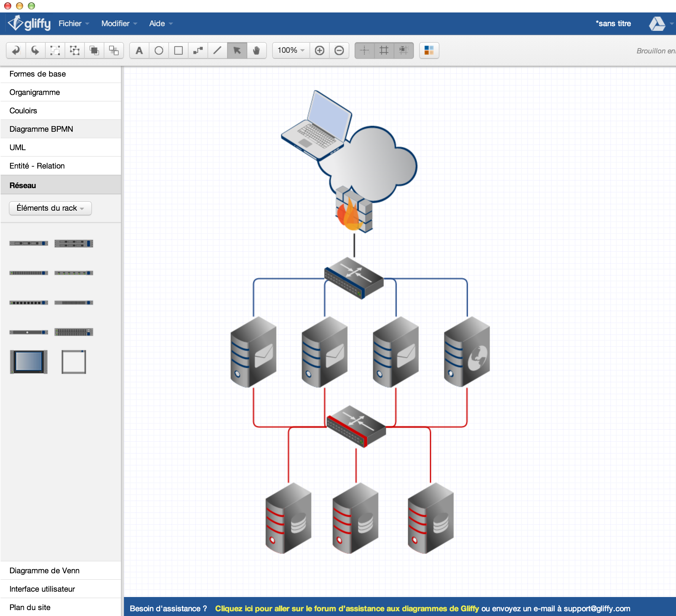The width and height of the screenshot is (676, 616).
Task: Select the rack monitor screen shape thumbnail
Action: click(29, 362)
